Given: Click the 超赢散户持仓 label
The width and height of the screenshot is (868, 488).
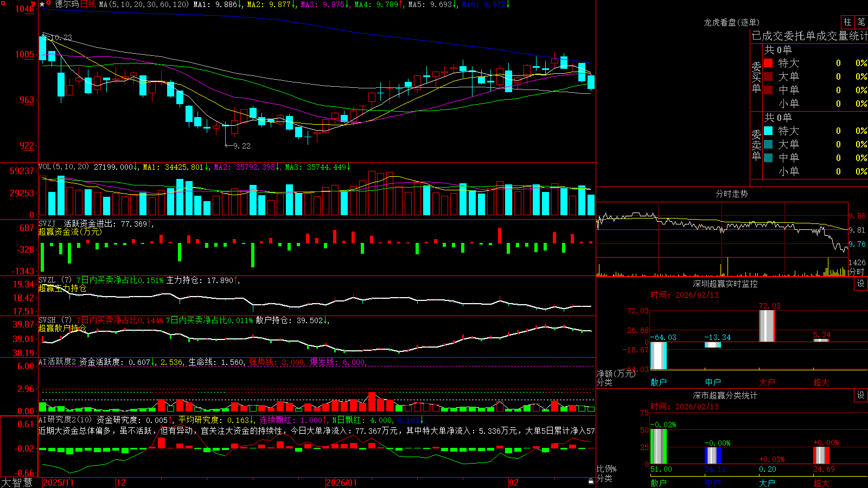Looking at the screenshot, I should coord(62,329).
